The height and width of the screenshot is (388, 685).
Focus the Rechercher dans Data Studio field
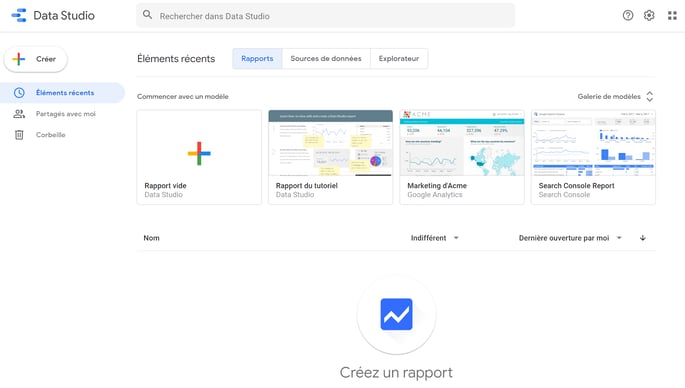coord(325,16)
